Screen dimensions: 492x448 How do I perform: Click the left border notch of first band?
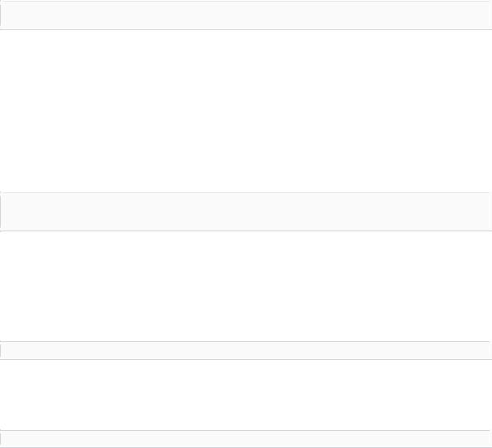pyautogui.click(x=1, y=15)
